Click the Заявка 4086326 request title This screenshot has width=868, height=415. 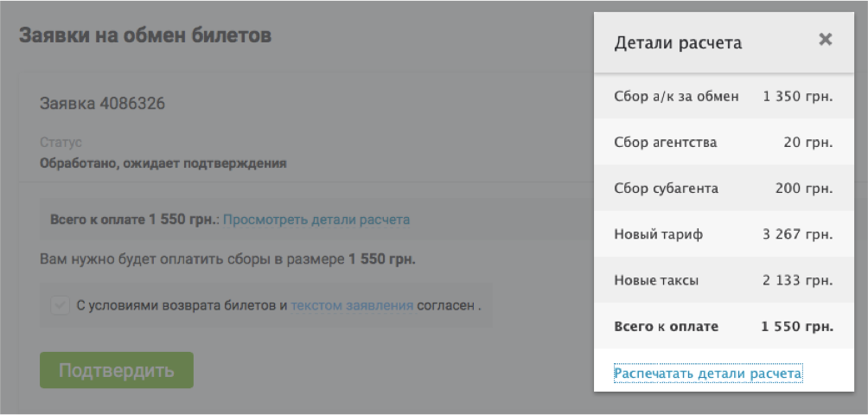pos(102,104)
